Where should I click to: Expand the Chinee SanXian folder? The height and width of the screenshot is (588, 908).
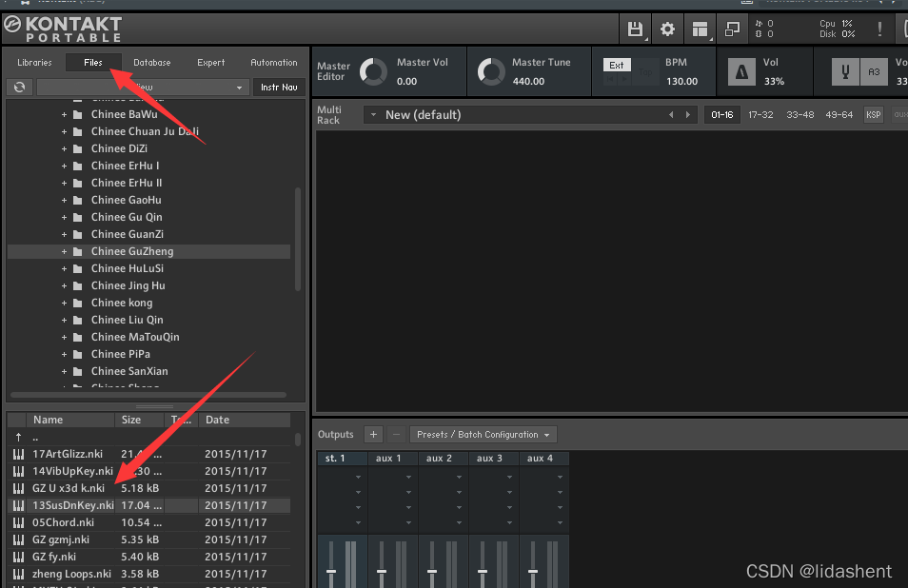(x=65, y=372)
